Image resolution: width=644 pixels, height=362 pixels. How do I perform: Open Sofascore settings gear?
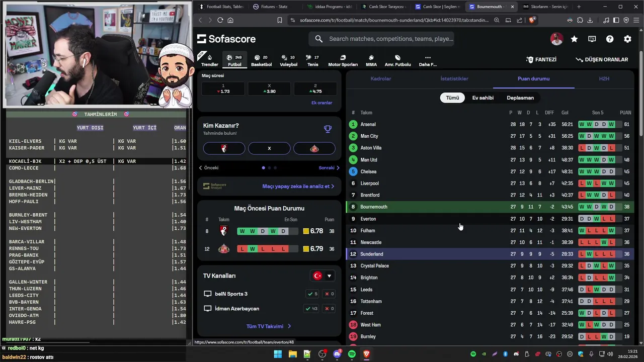[627, 39]
